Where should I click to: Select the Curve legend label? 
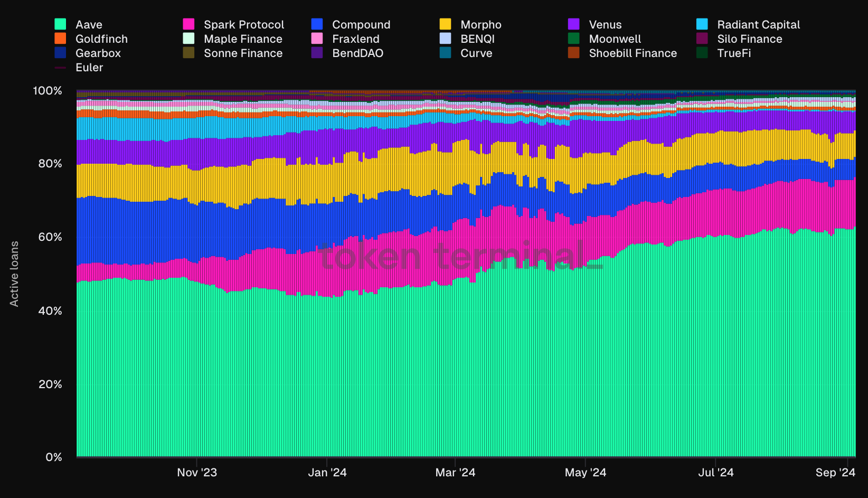pyautogui.click(x=476, y=53)
